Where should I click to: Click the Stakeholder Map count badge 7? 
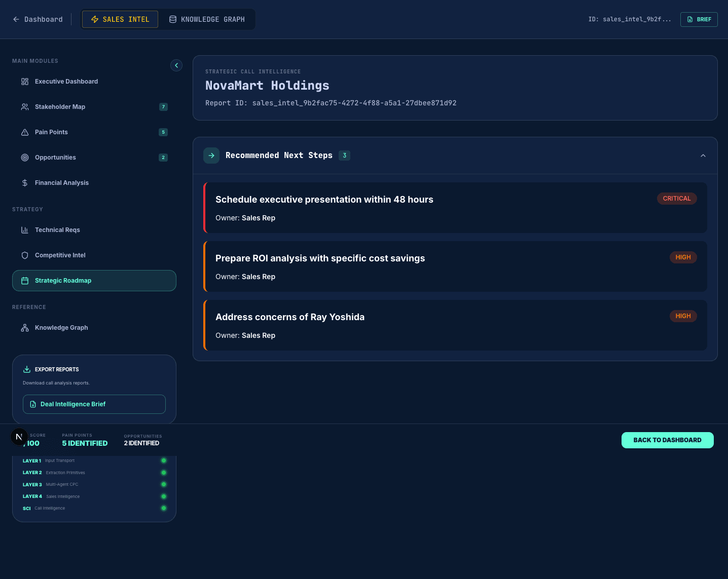coord(163,107)
